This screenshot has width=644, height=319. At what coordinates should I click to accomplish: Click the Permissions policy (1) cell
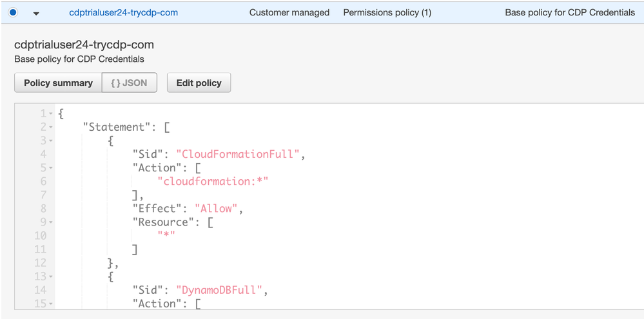pos(387,12)
